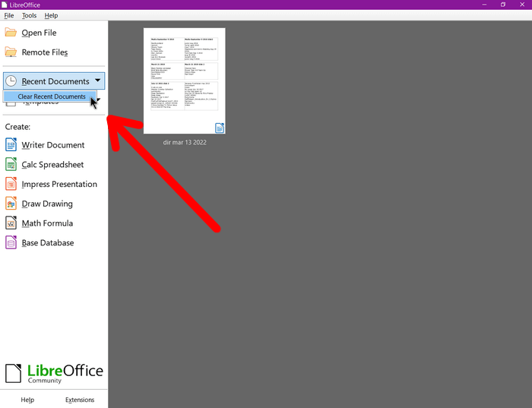Restore down the LibreOffice window

[x=503, y=5]
